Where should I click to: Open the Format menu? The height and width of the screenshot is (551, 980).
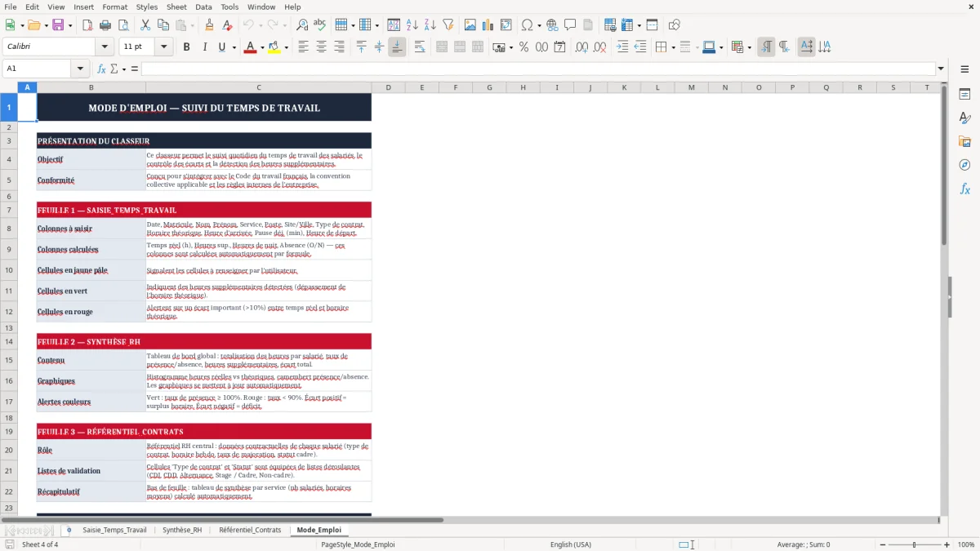coord(115,7)
